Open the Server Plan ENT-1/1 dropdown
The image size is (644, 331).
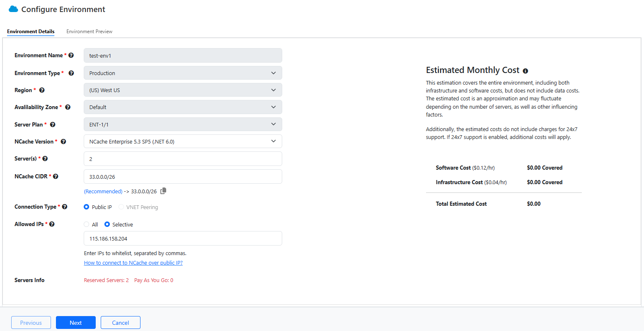pyautogui.click(x=183, y=124)
